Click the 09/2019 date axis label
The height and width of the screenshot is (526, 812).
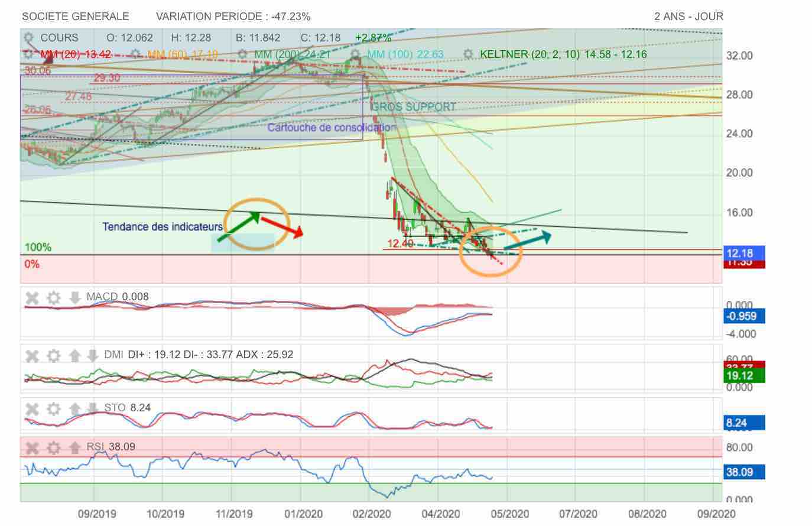(x=97, y=514)
